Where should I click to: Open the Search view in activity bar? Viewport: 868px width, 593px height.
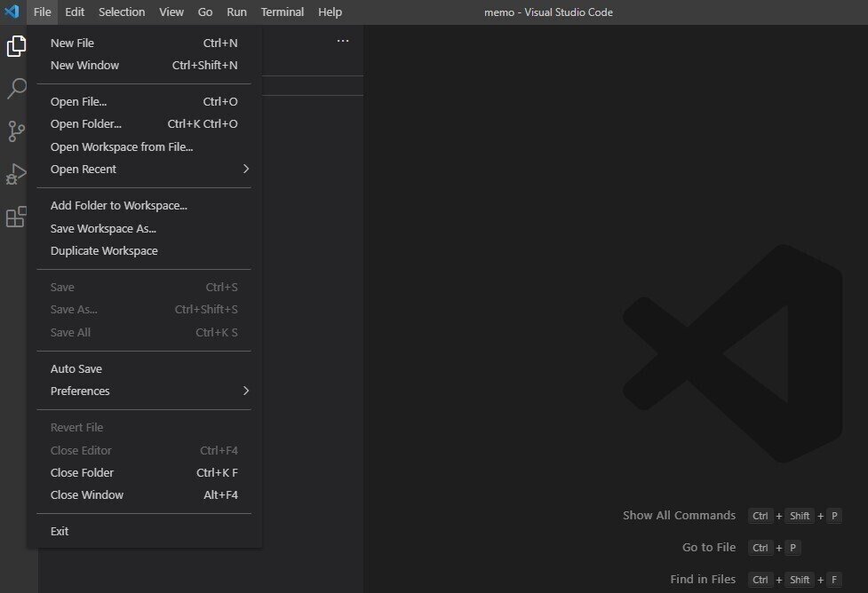[16, 89]
